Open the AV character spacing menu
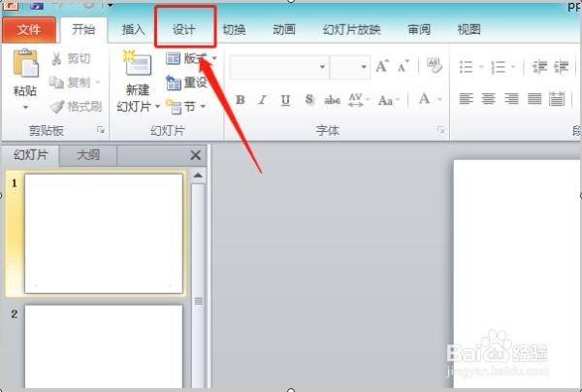Image resolution: width=582 pixels, height=392 pixels. tap(359, 100)
